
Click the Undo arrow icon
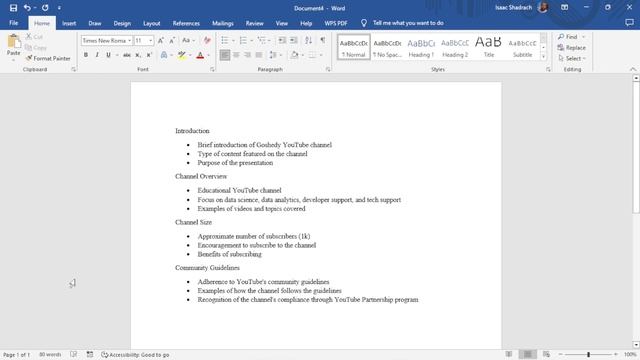click(27, 8)
